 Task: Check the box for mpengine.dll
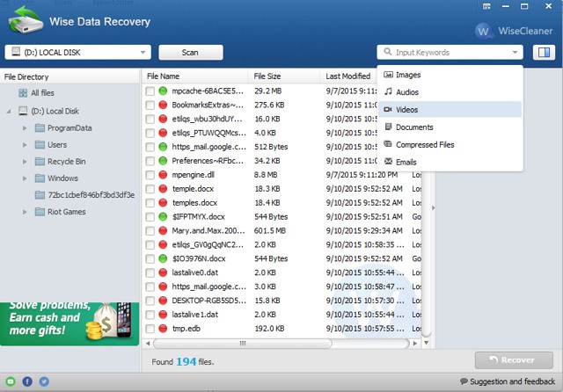pos(150,175)
